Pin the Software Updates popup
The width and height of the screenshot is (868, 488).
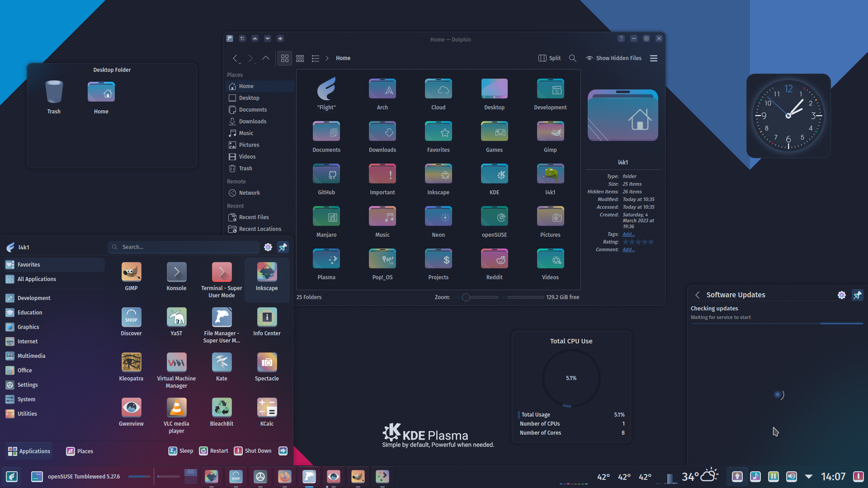point(857,295)
